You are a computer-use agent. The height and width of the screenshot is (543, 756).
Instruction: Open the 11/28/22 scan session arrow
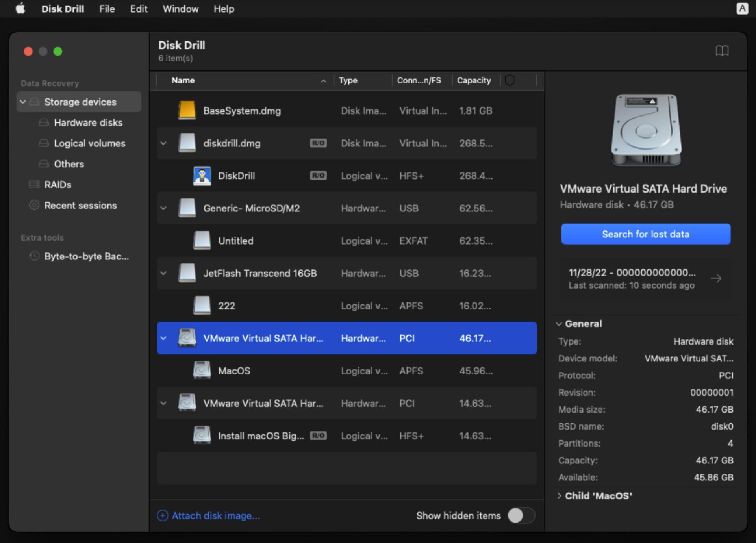pos(717,278)
